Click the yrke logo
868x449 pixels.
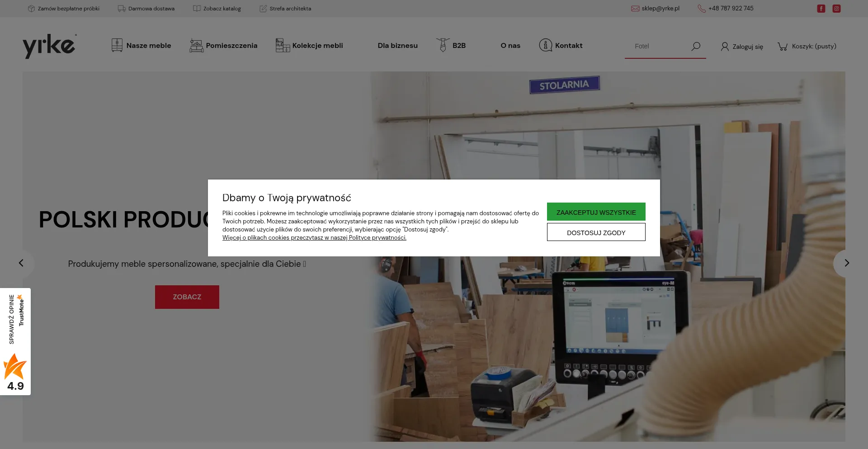click(49, 46)
